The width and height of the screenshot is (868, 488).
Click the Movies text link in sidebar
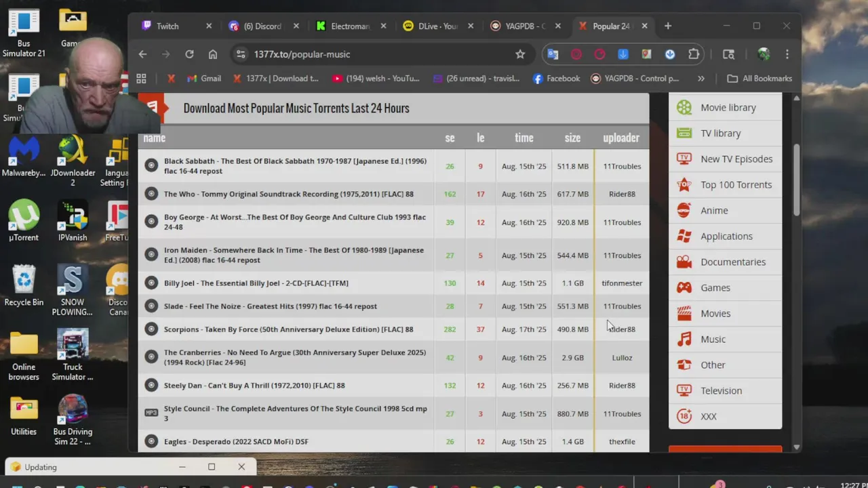715,313
